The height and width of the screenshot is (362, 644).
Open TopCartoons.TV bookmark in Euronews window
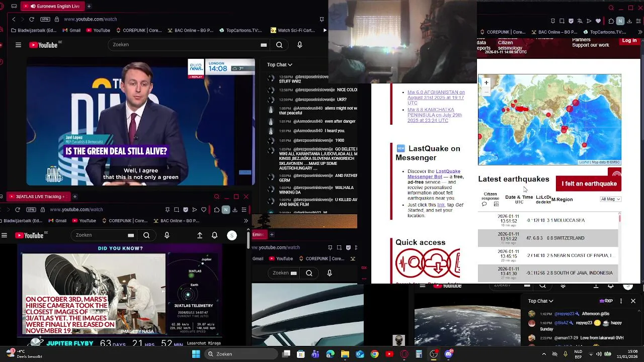coord(240,30)
